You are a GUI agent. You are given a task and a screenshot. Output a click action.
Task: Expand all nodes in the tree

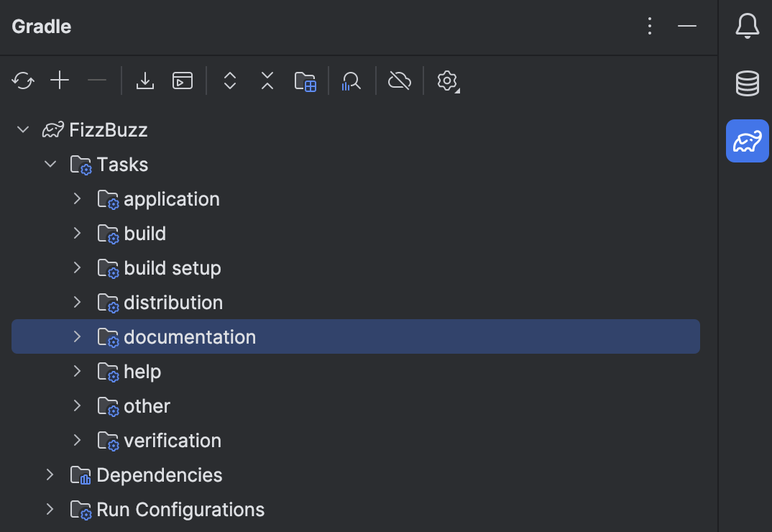pos(229,81)
